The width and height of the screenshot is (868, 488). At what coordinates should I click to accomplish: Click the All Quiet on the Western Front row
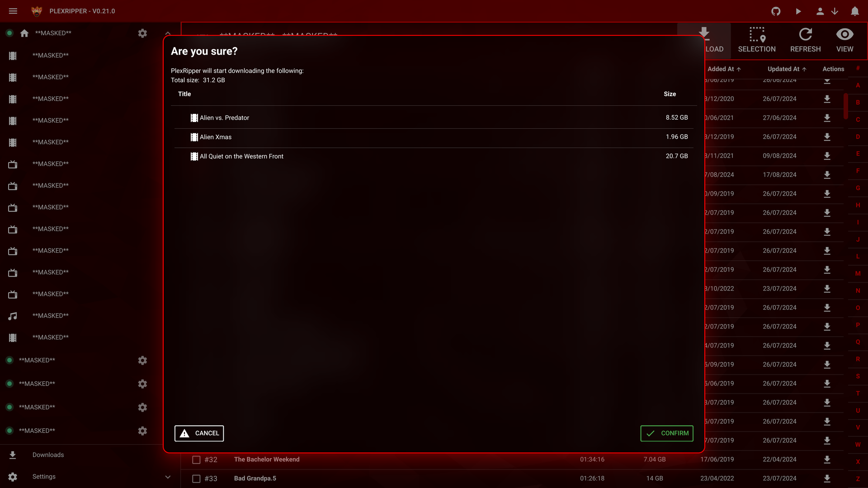(241, 156)
